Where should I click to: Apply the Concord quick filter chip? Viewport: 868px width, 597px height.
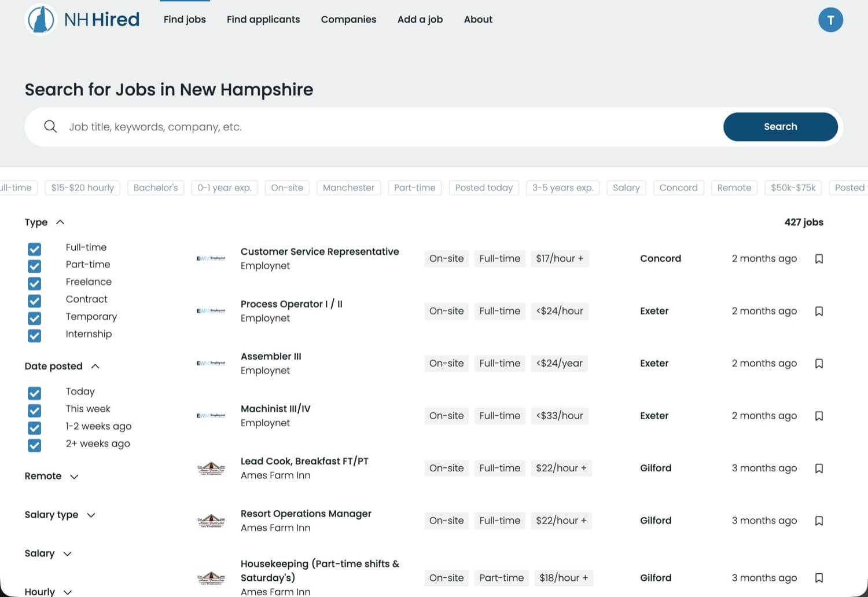678,188
